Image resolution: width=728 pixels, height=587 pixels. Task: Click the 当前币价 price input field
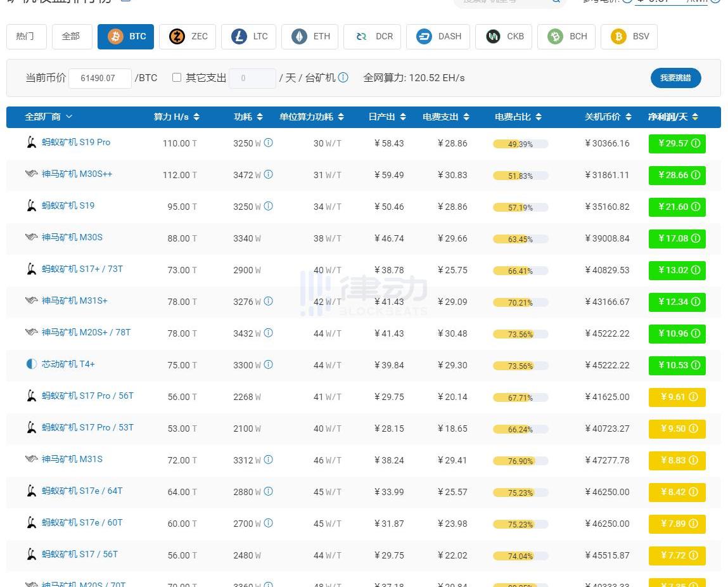click(x=99, y=78)
